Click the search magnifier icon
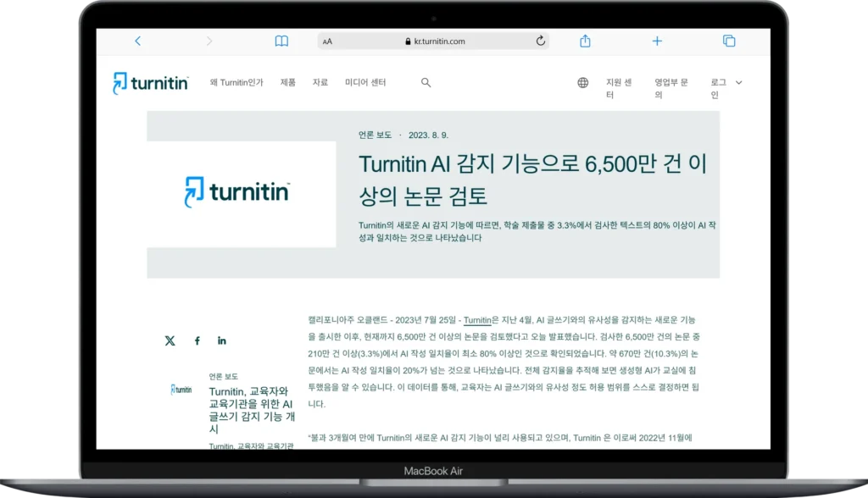Viewport: 868px width, 498px height. (426, 82)
